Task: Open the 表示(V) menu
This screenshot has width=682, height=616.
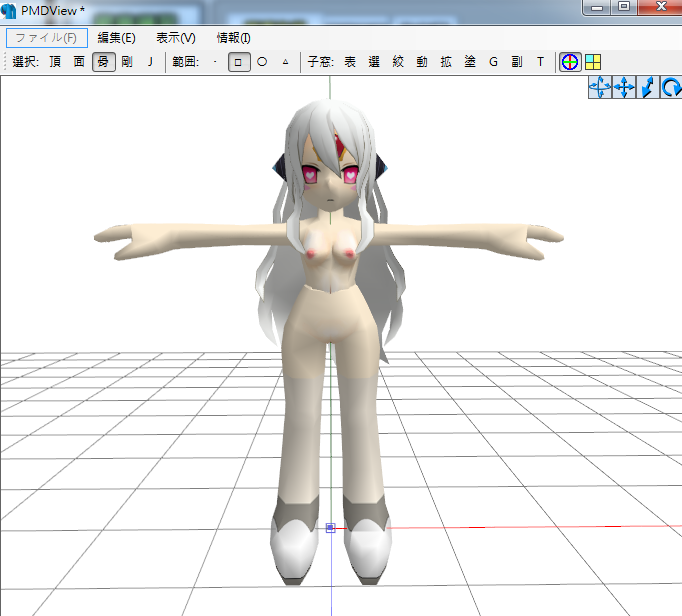Action: tap(176, 38)
